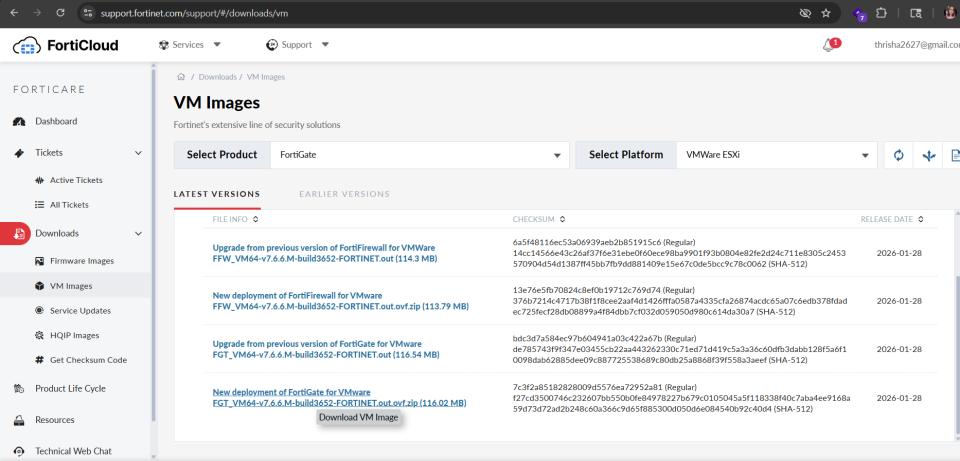Click the Tickets sidebar item

click(x=49, y=152)
